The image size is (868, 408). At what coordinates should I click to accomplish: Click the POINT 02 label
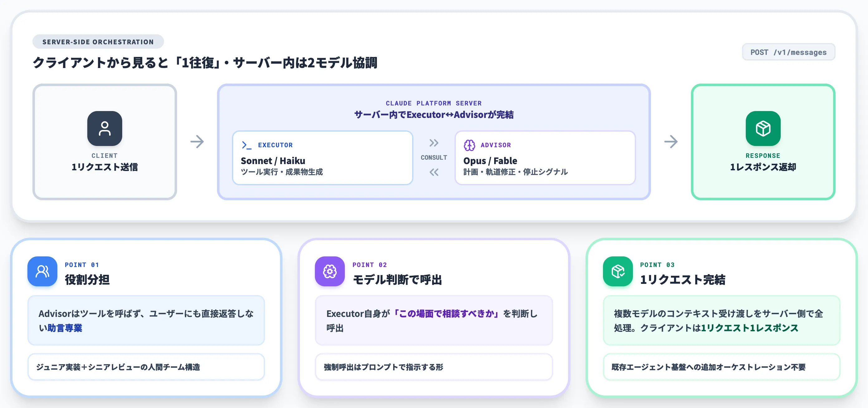click(x=370, y=265)
